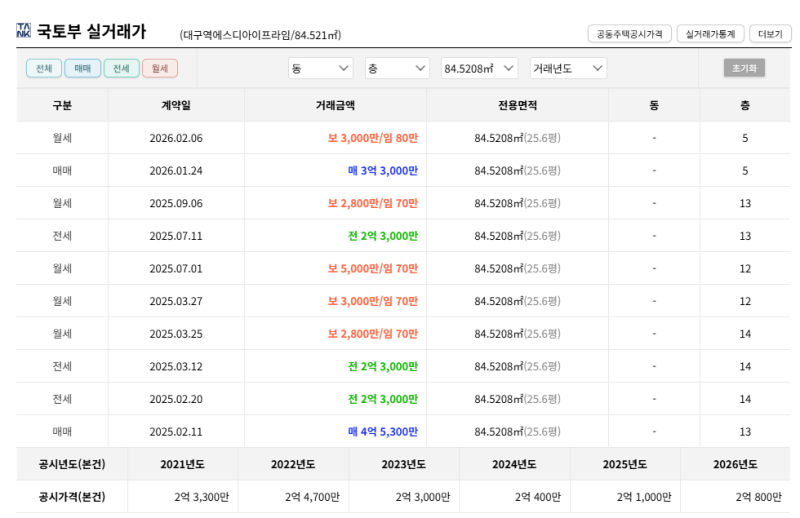Open the 동 dropdown
This screenshot has width=800, height=518.
tap(320, 68)
